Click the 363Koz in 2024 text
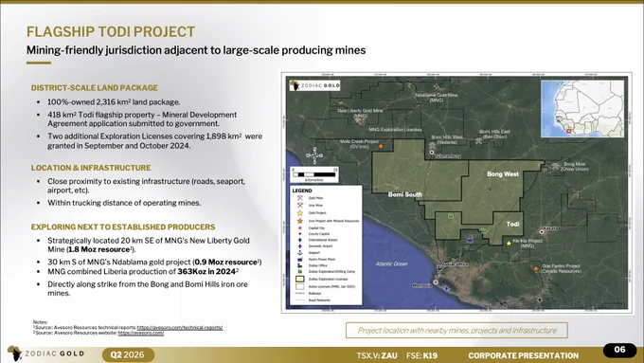 tap(206, 271)
